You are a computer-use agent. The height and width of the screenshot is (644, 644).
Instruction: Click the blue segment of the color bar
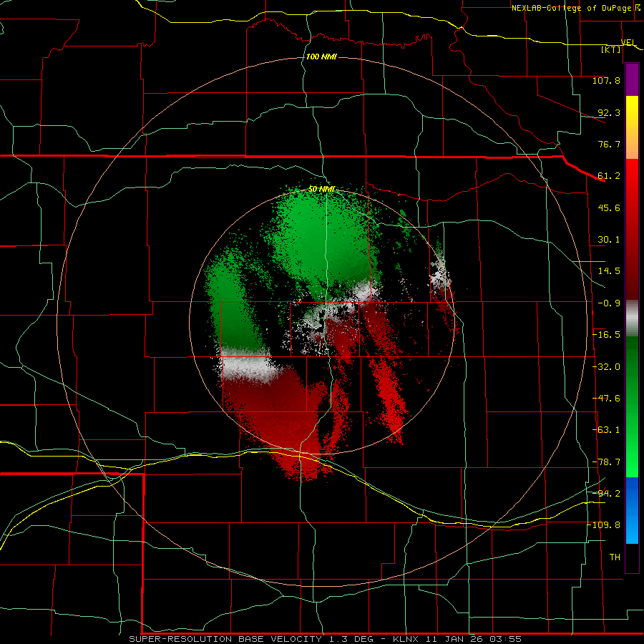[632, 510]
